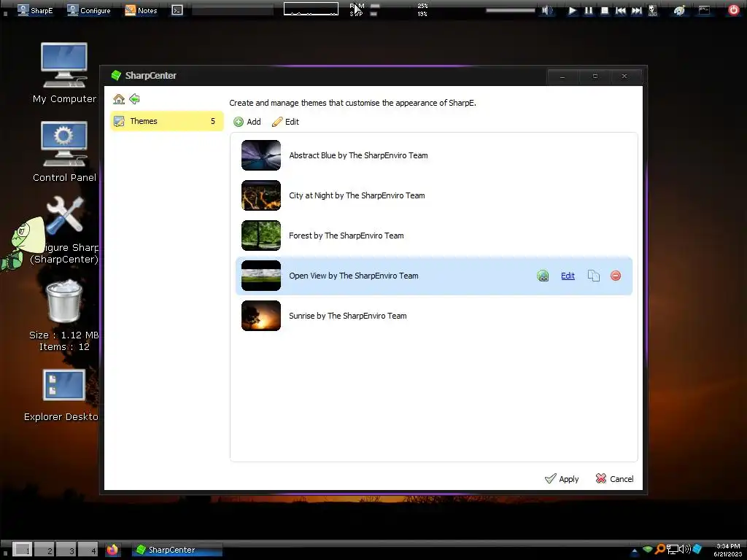Click 'Sunrise by The SharpEnviro Team' text

point(348,316)
